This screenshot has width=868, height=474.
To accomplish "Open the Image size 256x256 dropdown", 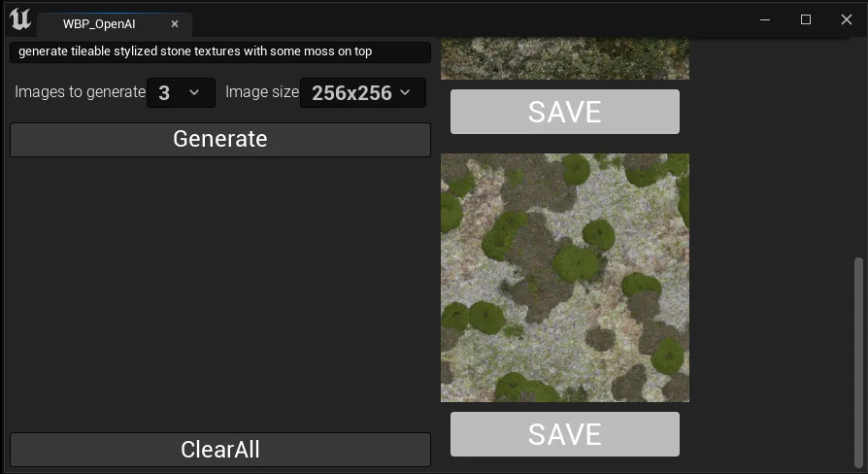I will coord(363,92).
